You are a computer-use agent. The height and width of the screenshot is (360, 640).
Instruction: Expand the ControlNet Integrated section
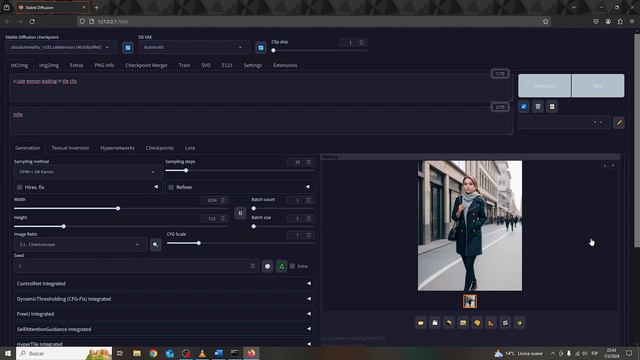164,284
